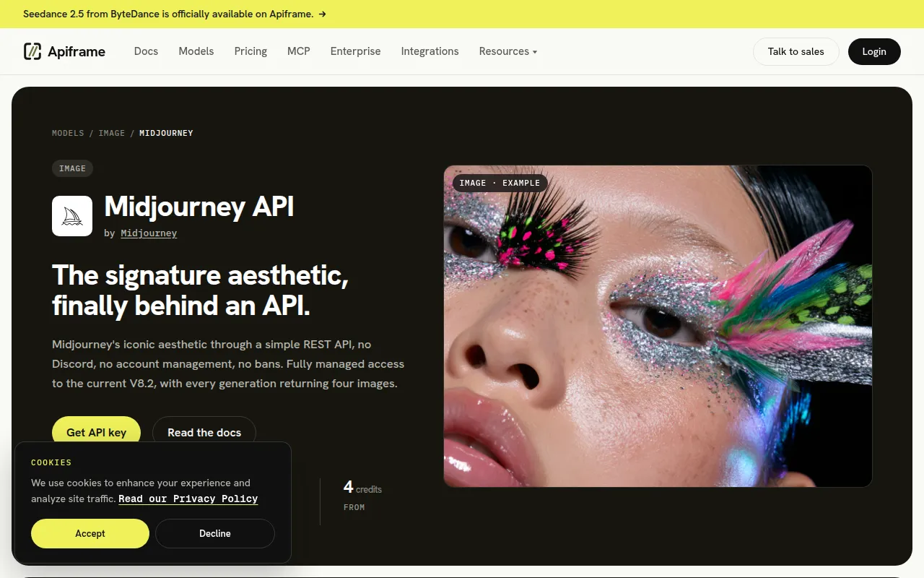Open the Seedance 2.5 announcement arrow

click(x=322, y=14)
